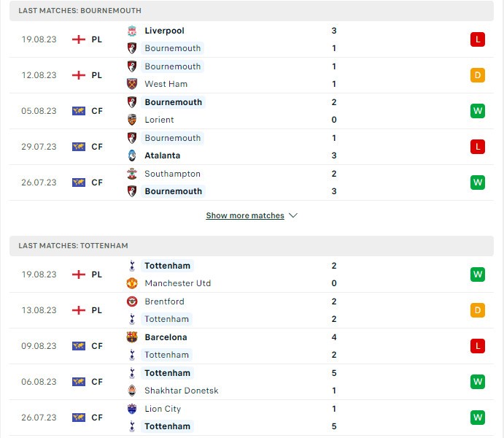
Task: Click the orange D badge for Brentford match
Action: (478, 310)
